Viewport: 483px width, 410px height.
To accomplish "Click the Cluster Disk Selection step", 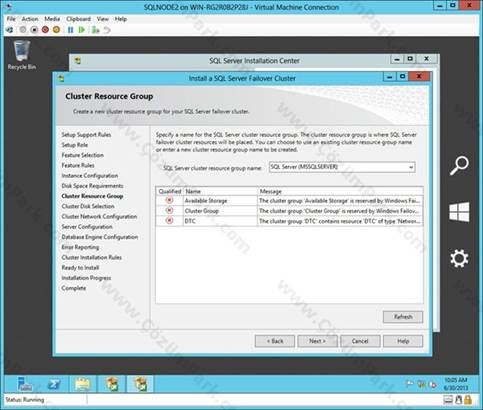I will point(88,206).
